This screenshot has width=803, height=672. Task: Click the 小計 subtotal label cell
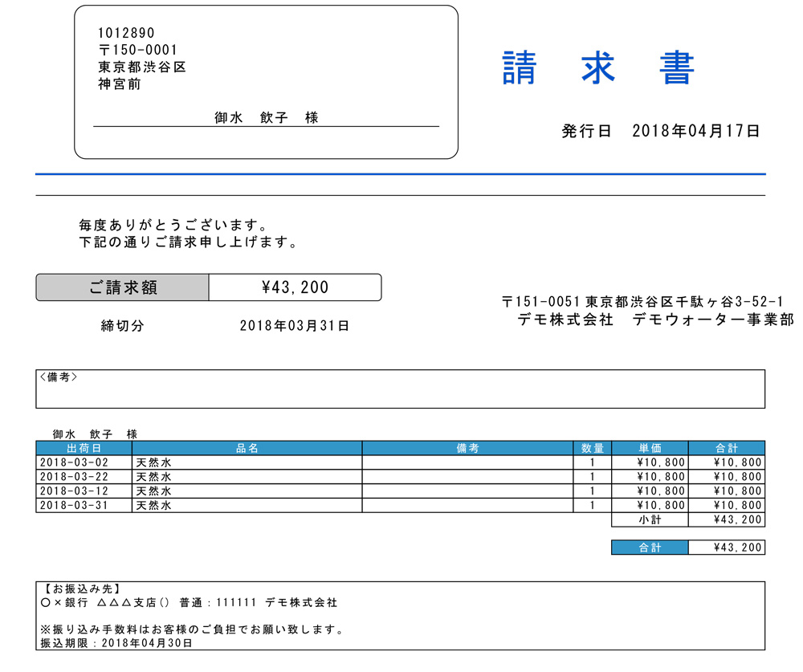[650, 520]
